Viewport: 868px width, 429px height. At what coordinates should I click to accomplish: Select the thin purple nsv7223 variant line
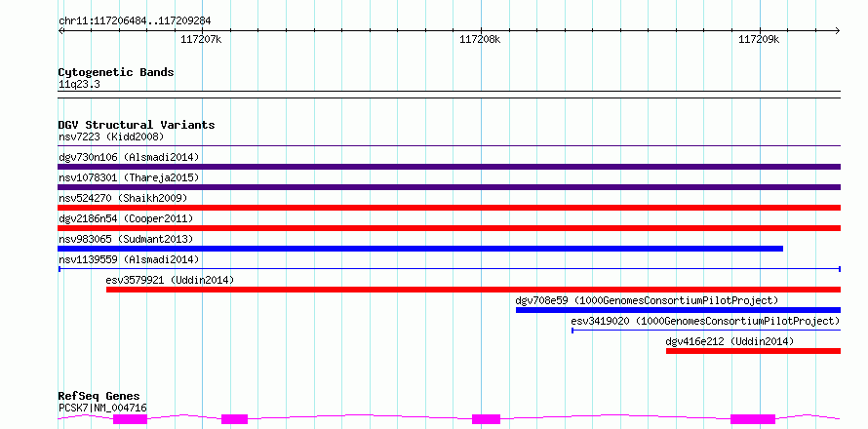(x=449, y=146)
